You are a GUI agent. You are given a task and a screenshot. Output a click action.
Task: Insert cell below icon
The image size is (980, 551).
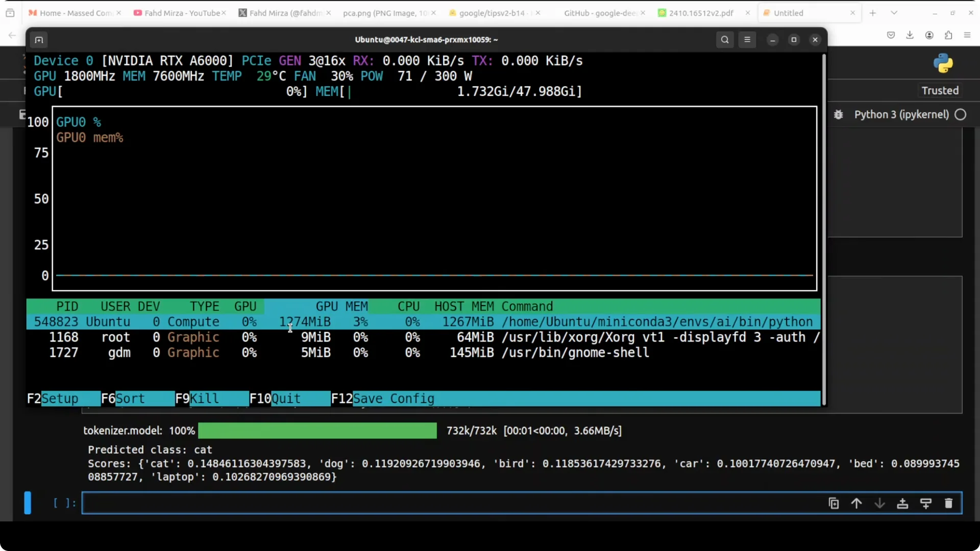[925, 503]
